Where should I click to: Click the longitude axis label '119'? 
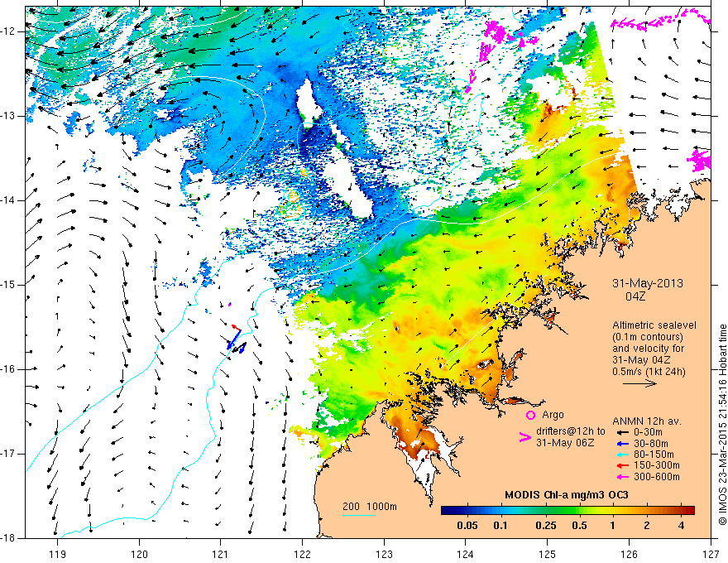click(x=58, y=554)
